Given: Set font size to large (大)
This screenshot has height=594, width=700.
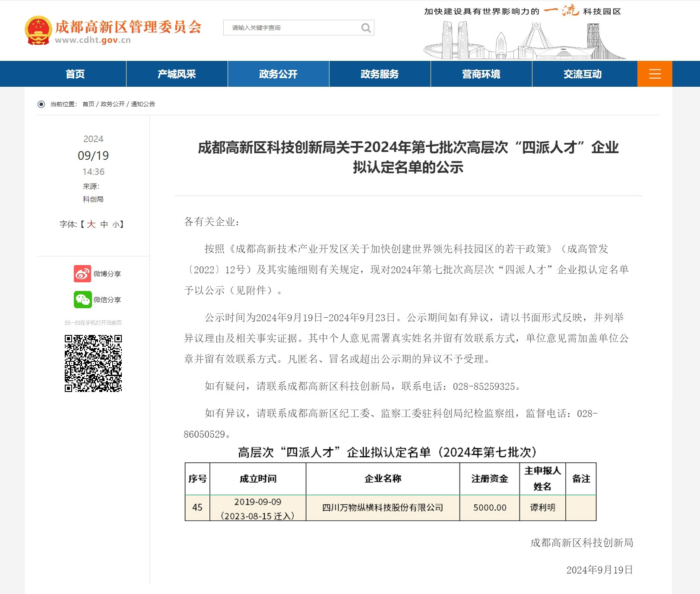Looking at the screenshot, I should point(91,224).
